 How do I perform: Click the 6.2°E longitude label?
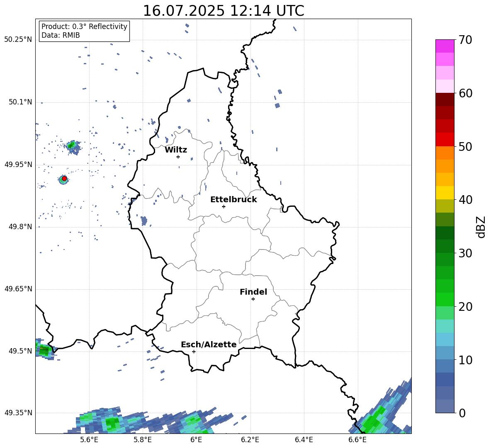pyautogui.click(x=250, y=440)
